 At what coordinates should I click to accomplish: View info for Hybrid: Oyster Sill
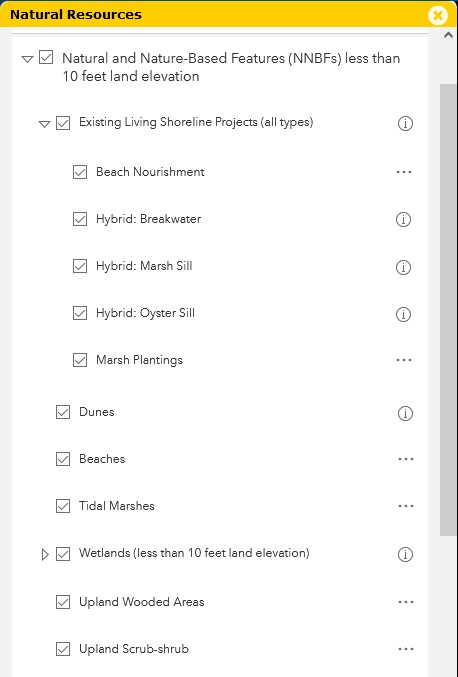pos(403,314)
